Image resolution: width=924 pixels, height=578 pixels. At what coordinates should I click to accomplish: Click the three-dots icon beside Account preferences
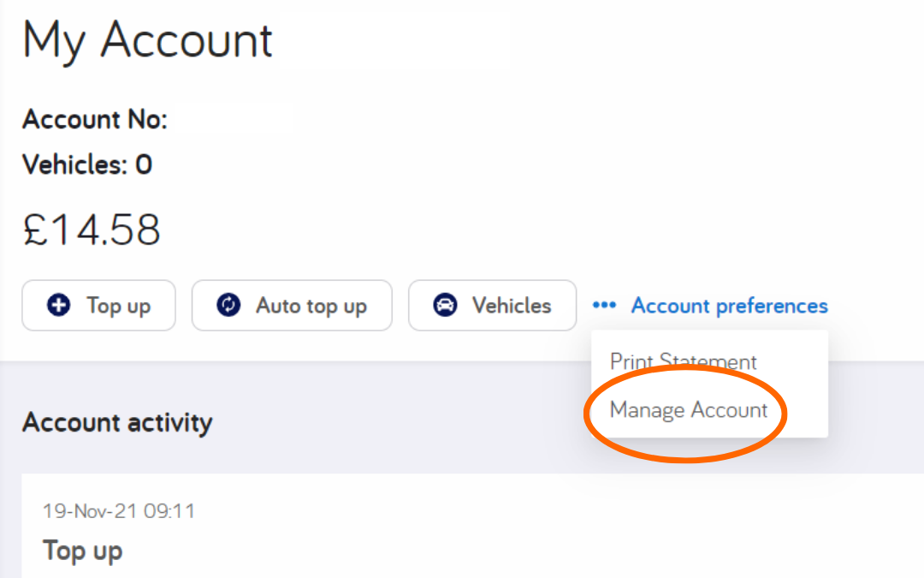point(604,306)
